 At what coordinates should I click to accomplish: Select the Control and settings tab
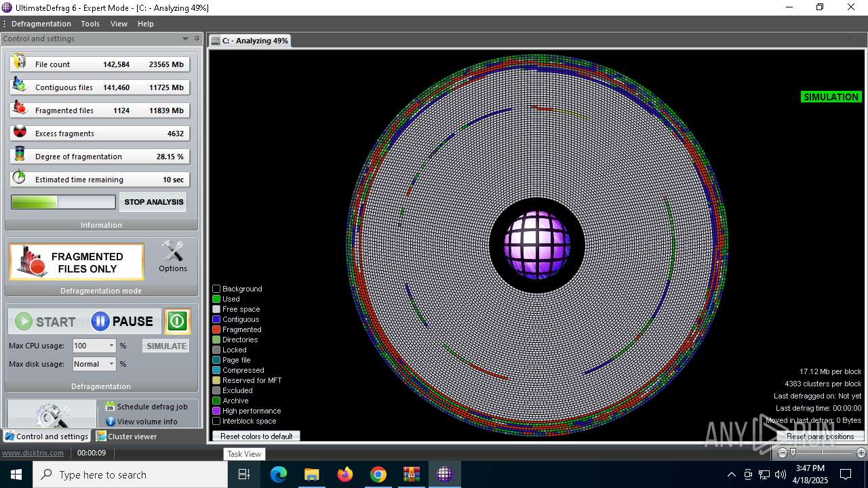coord(47,436)
